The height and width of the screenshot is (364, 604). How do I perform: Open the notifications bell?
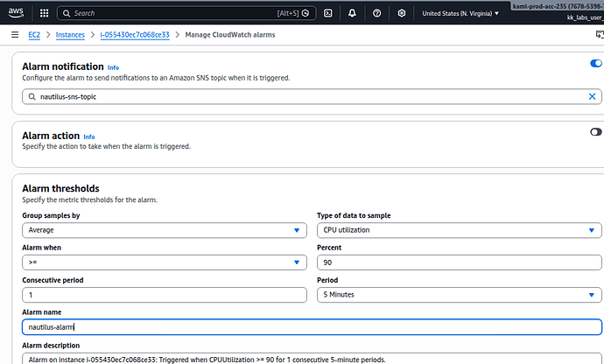tap(352, 13)
